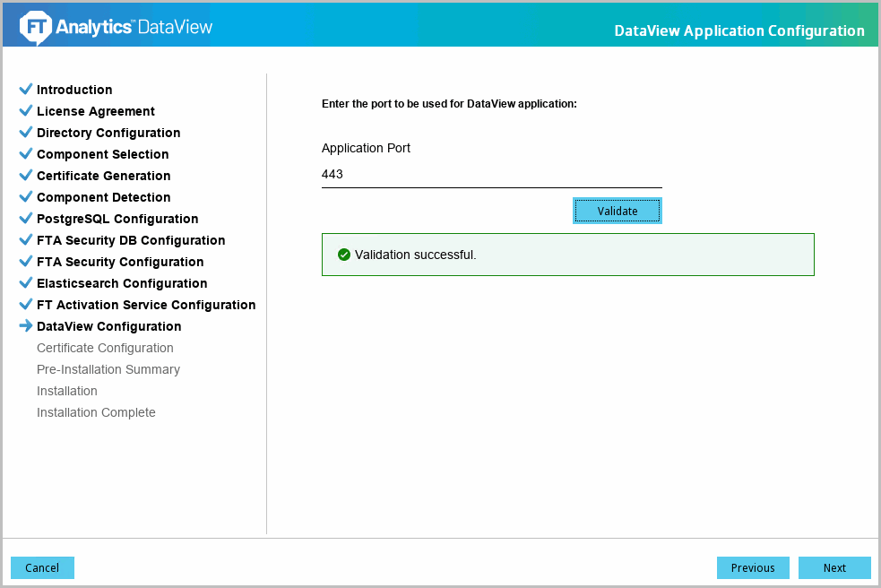The height and width of the screenshot is (588, 881).
Task: Open the FTA Security DB Configuration step
Action: coord(131,240)
